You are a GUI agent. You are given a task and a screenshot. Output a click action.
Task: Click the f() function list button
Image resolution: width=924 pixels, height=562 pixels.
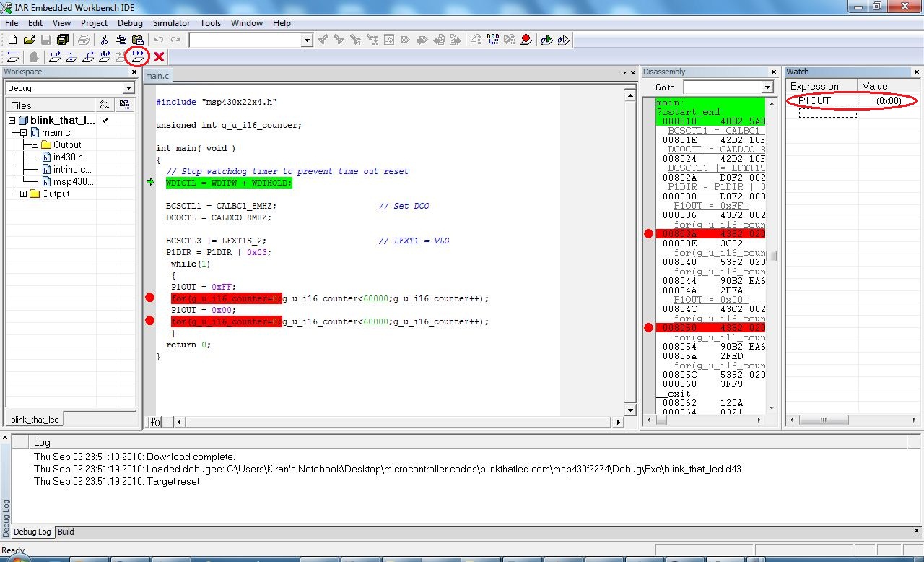[154, 421]
